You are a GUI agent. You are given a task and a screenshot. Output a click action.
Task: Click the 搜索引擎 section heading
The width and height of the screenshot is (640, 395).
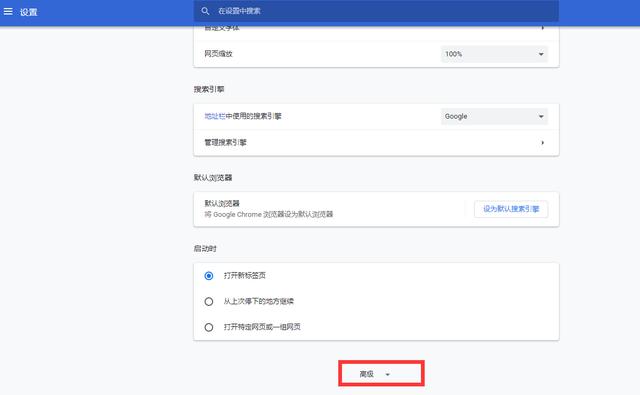[x=209, y=89]
